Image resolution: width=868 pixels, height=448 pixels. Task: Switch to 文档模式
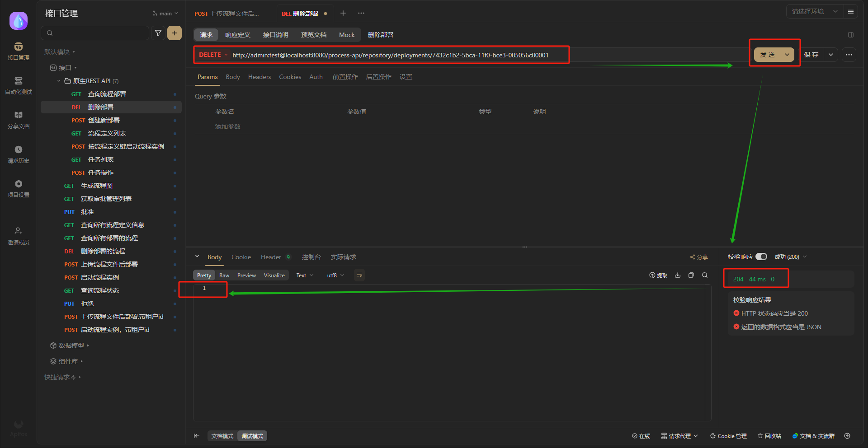click(222, 436)
